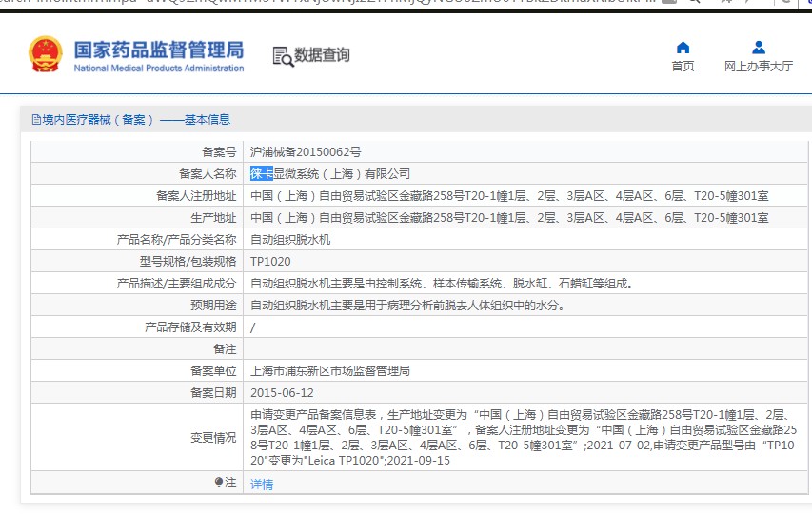Image resolution: width=812 pixels, height=515 pixels.
Task: Select 显微系统（上海）有限公司 company name text
Action: pyautogui.click(x=342, y=173)
